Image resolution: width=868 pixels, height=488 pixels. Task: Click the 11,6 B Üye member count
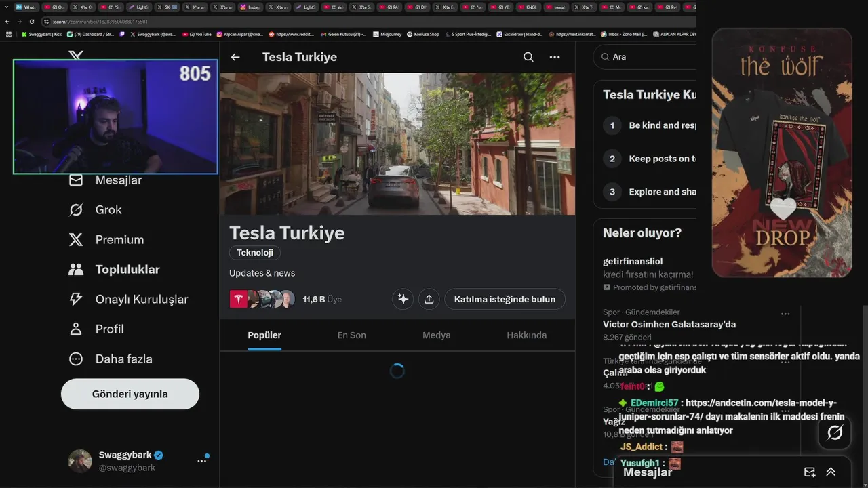coord(322,299)
